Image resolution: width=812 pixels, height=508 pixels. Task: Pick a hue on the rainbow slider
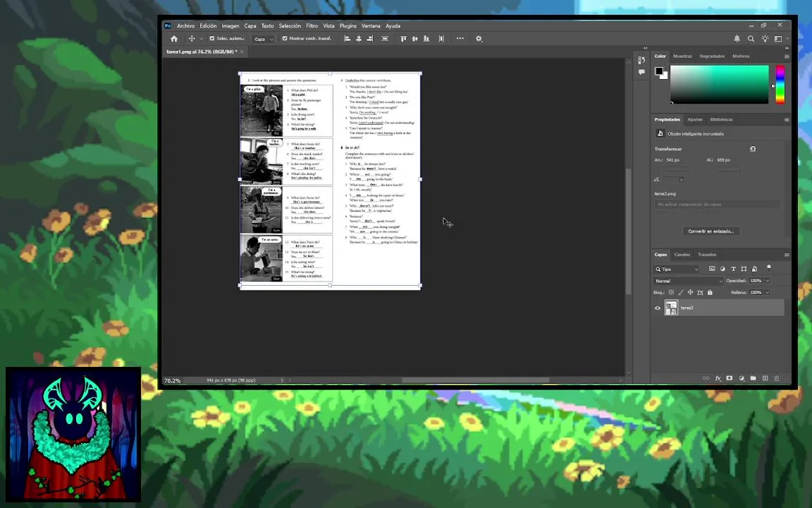click(780, 85)
